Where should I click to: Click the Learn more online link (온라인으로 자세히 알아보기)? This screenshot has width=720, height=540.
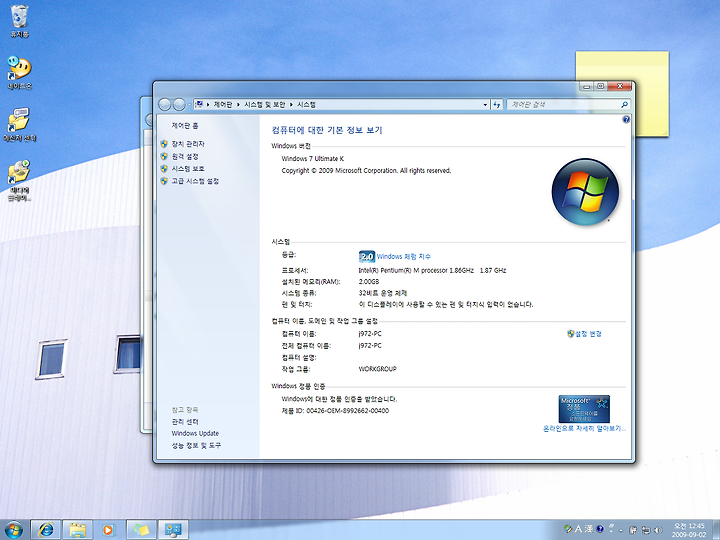click(584, 428)
